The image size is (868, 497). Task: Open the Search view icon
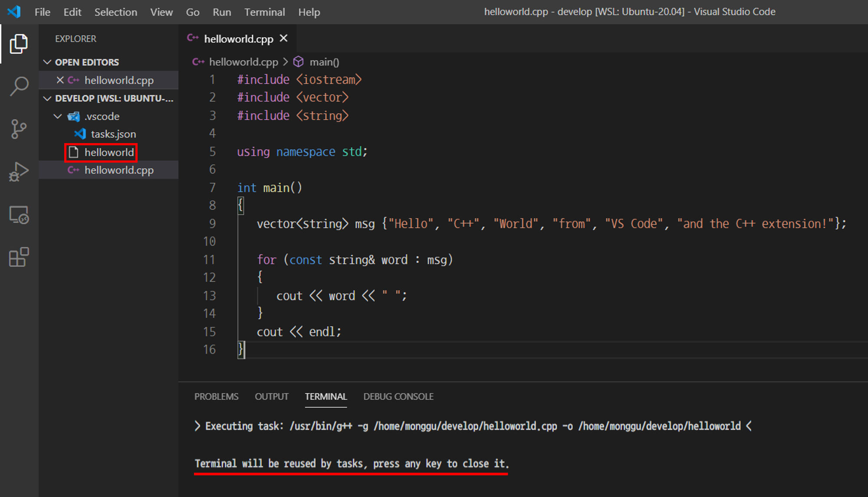(19, 86)
